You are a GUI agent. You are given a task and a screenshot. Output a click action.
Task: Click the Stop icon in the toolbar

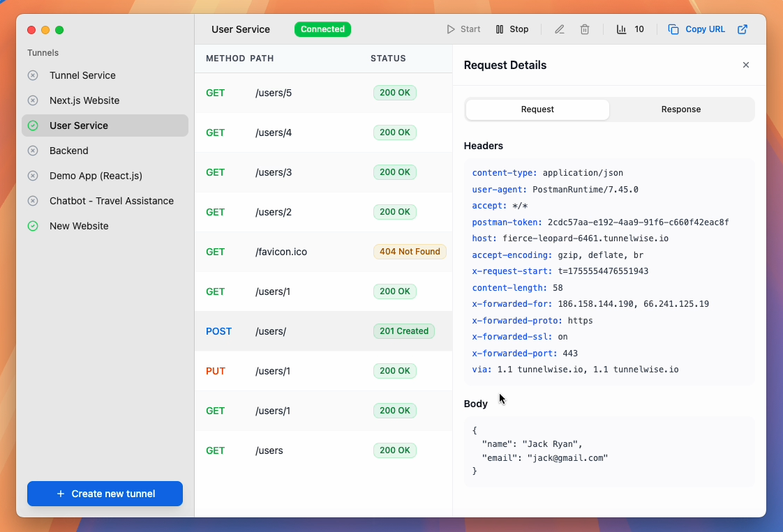pyautogui.click(x=500, y=29)
